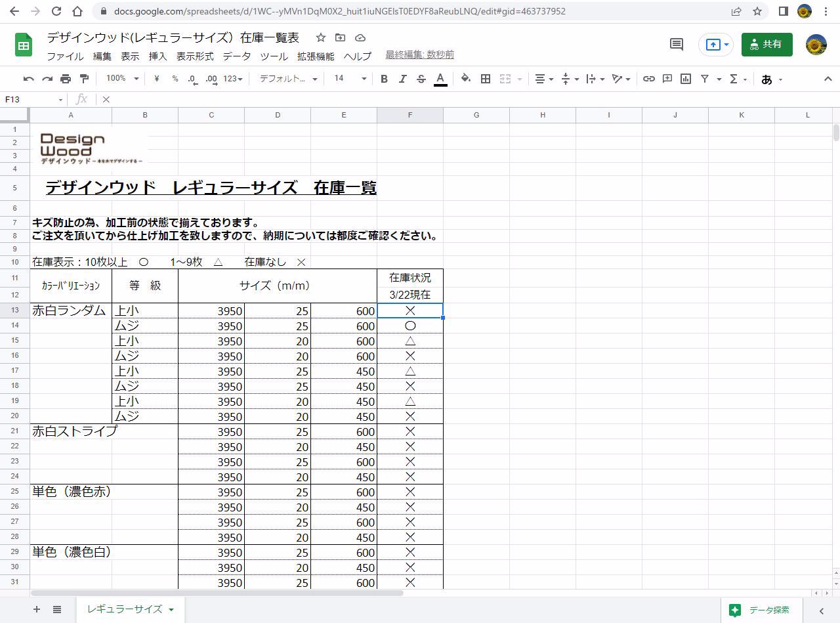Insert a chart using chart icon

[x=686, y=79]
